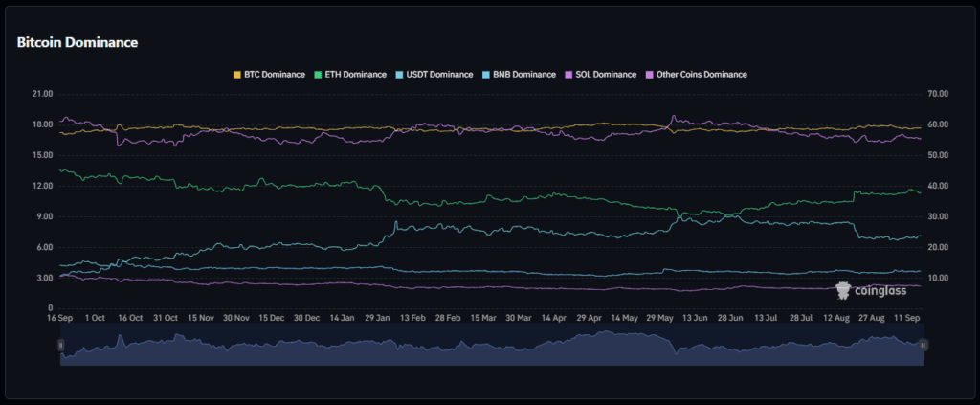Click the 70.00 label on the right axis
980x405 pixels.
tap(939, 94)
